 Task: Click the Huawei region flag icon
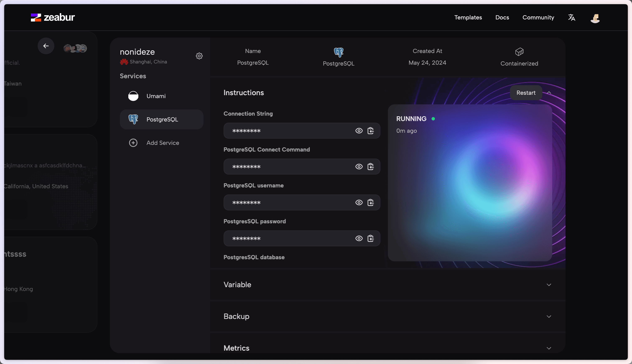124,62
